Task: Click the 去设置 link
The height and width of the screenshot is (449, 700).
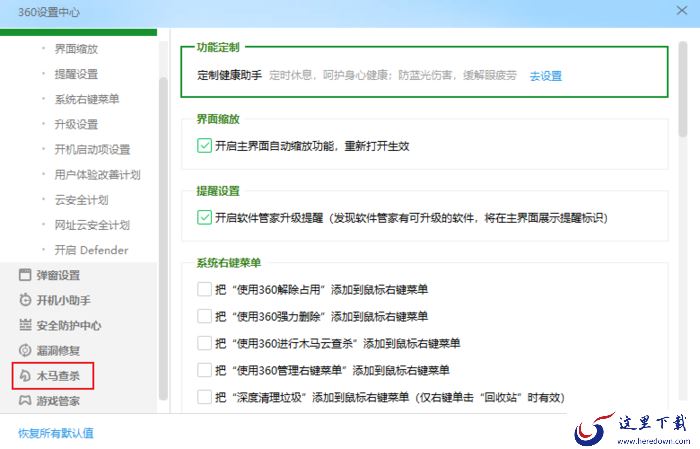Action: (x=546, y=76)
